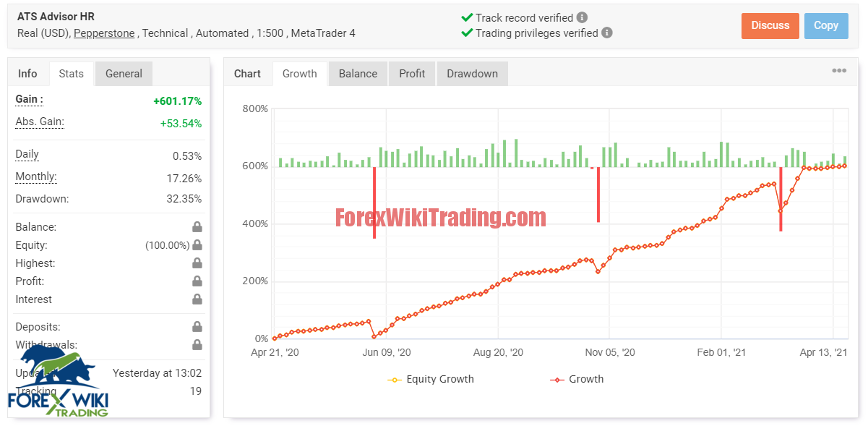This screenshot has width=868, height=426.
Task: Open the General tab
Action: (x=123, y=73)
